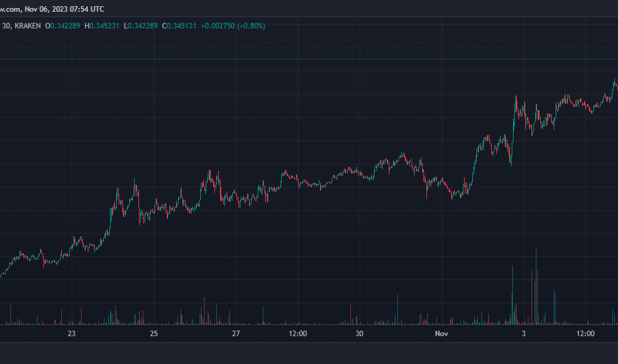The height and width of the screenshot is (364, 618).
Task: Click the 30 date label on time axis
Action: (359, 334)
